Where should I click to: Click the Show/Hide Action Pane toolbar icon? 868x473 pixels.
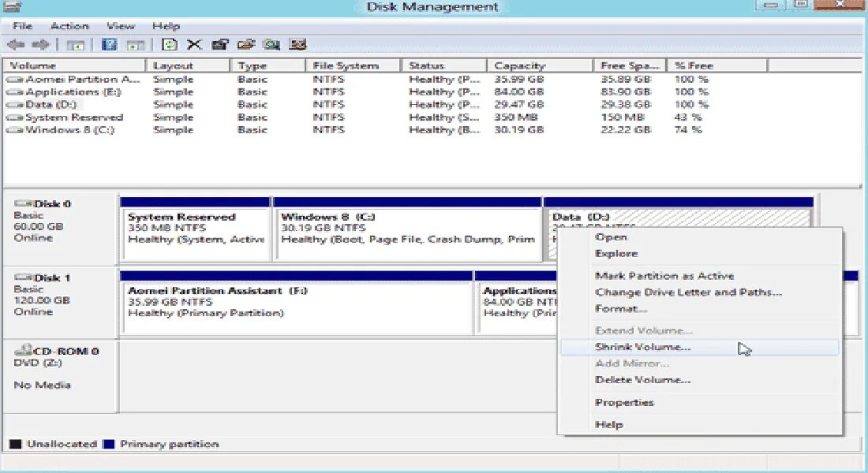tap(136, 45)
